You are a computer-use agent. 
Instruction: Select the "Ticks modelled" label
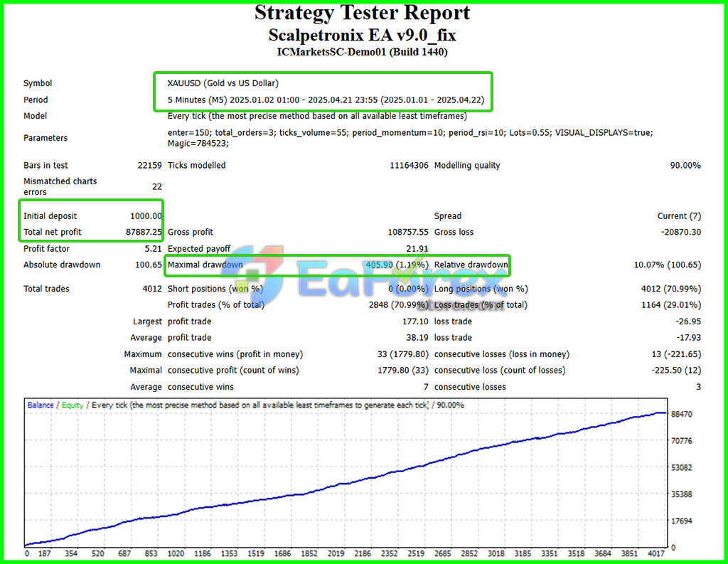(x=196, y=166)
